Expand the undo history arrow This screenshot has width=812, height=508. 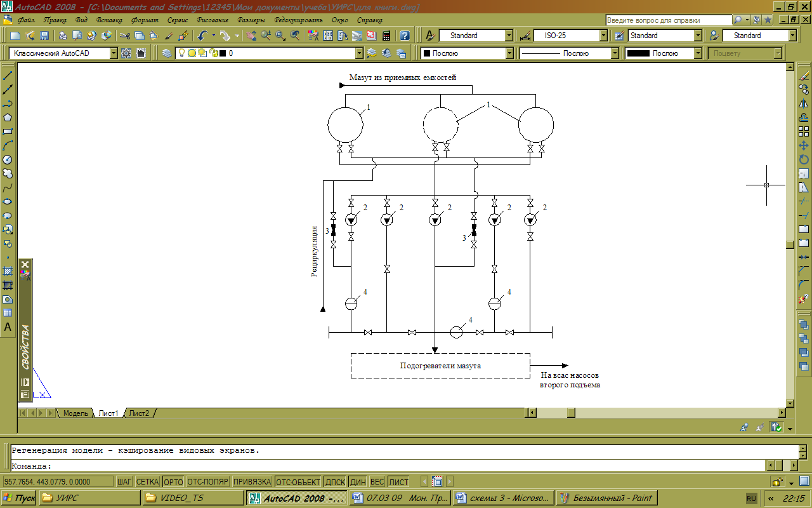click(214, 36)
